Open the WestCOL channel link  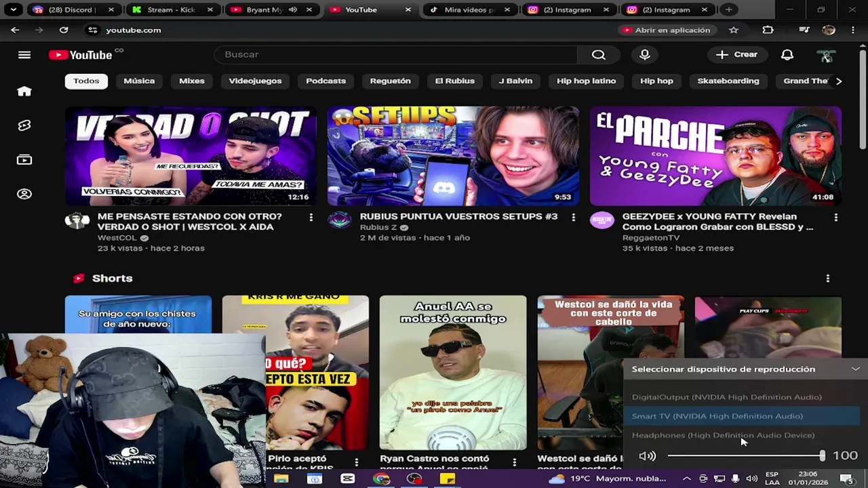(117, 238)
